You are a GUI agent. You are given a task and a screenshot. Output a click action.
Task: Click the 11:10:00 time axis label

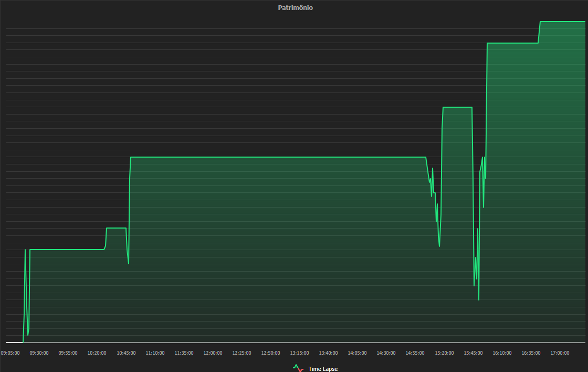tap(155, 353)
